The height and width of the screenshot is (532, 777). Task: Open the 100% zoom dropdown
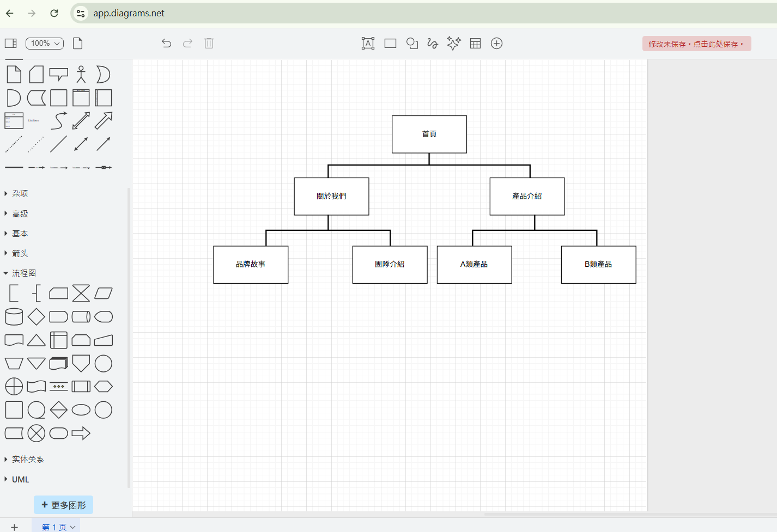45,44
